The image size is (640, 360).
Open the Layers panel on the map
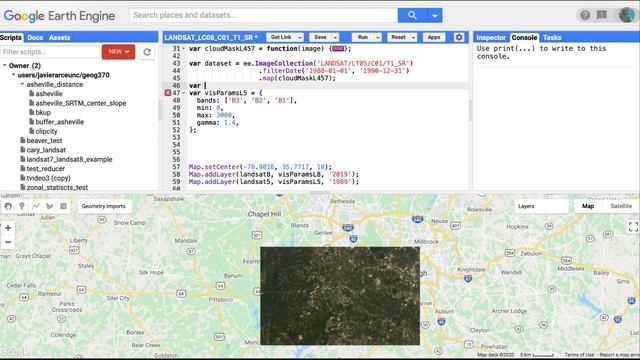tap(541, 206)
